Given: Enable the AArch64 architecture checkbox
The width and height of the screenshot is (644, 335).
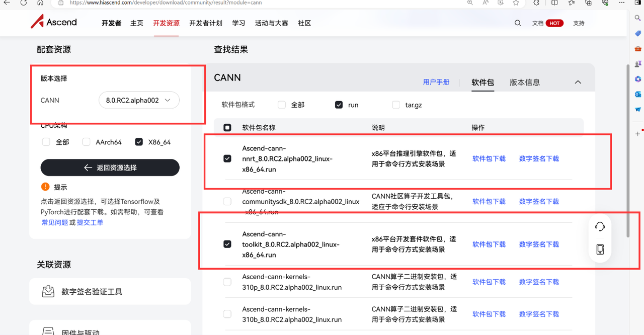Looking at the screenshot, I should pos(87,142).
